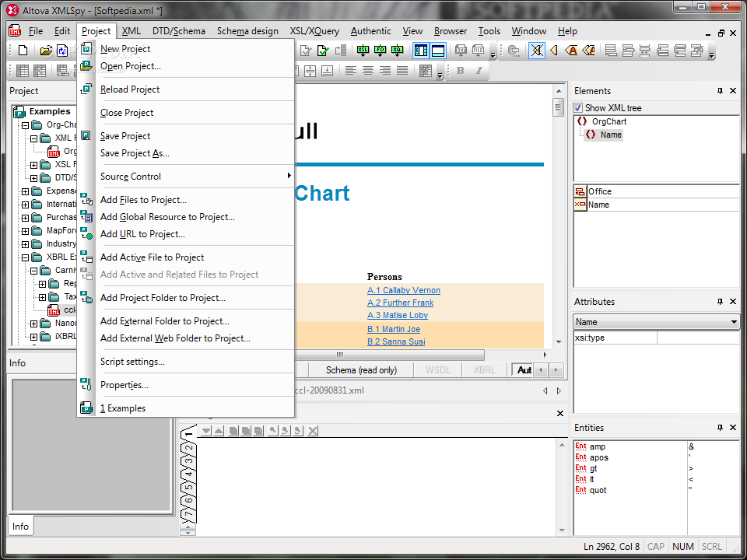Switch to output tab 2
Viewport: 747px width, 560px height.
coord(189,448)
